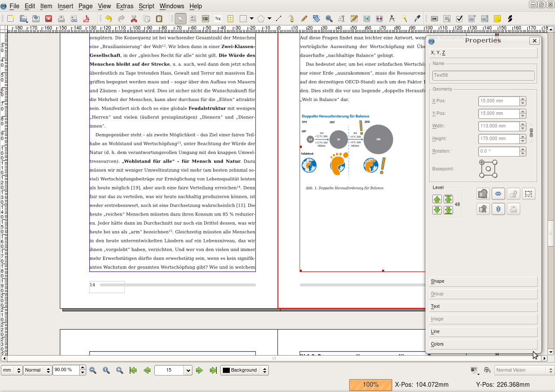Raise item to top level
The width and height of the screenshot is (555, 392).
[448, 199]
